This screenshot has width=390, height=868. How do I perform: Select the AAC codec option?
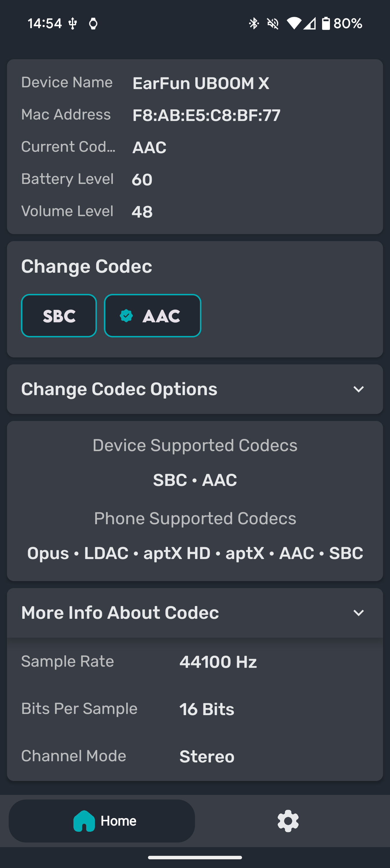pyautogui.click(x=153, y=316)
